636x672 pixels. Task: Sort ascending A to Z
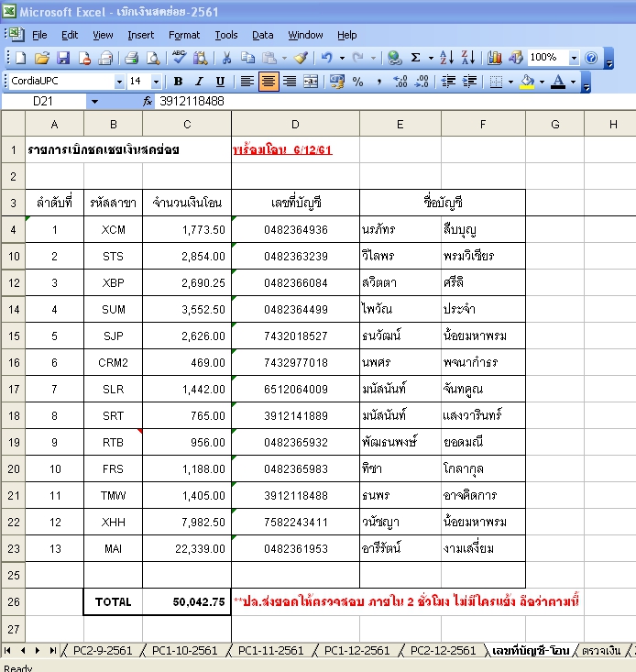click(x=446, y=58)
